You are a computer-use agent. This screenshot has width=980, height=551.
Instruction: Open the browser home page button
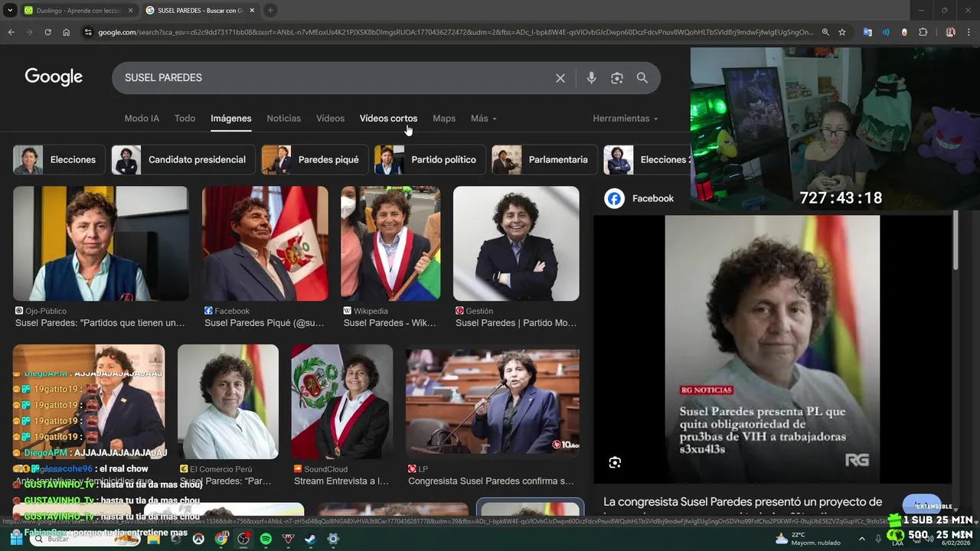[66, 32]
